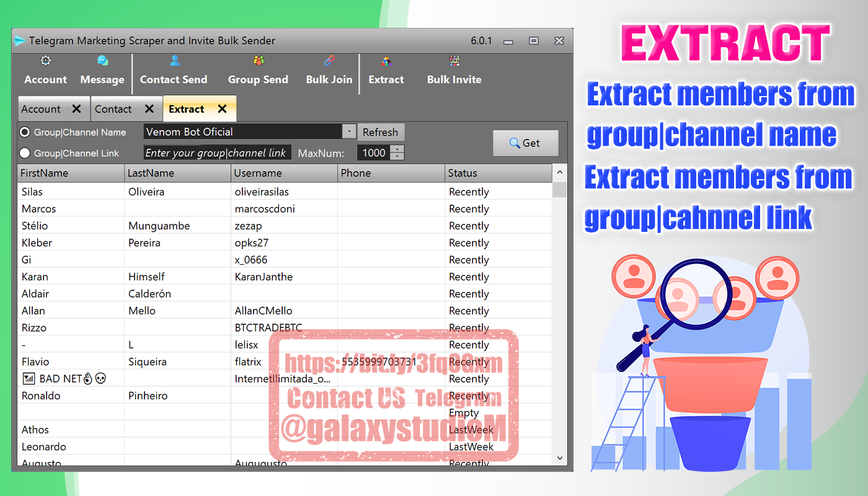Open the Extract toolbar icon

point(386,61)
